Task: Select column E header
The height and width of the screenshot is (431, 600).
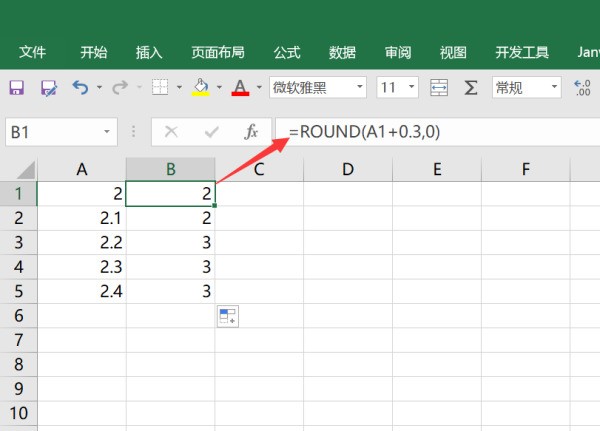Action: (437, 169)
